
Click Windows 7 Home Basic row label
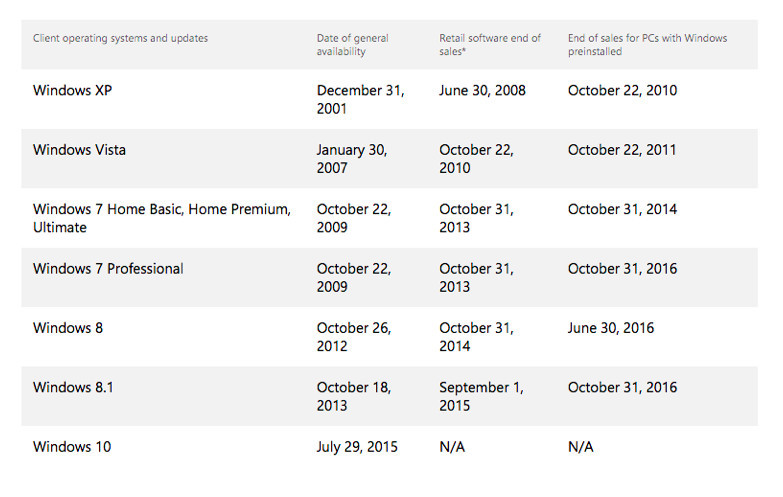pyautogui.click(x=161, y=218)
